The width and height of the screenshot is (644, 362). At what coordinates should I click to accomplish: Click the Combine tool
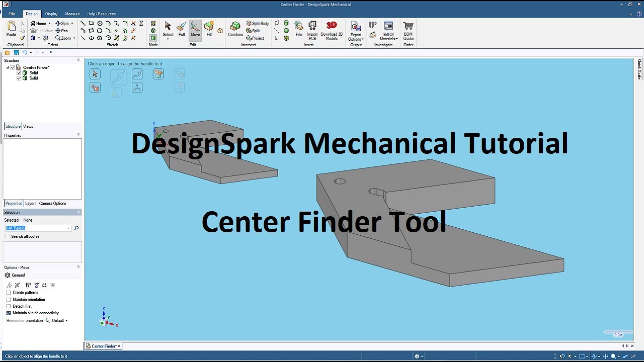pos(235,29)
